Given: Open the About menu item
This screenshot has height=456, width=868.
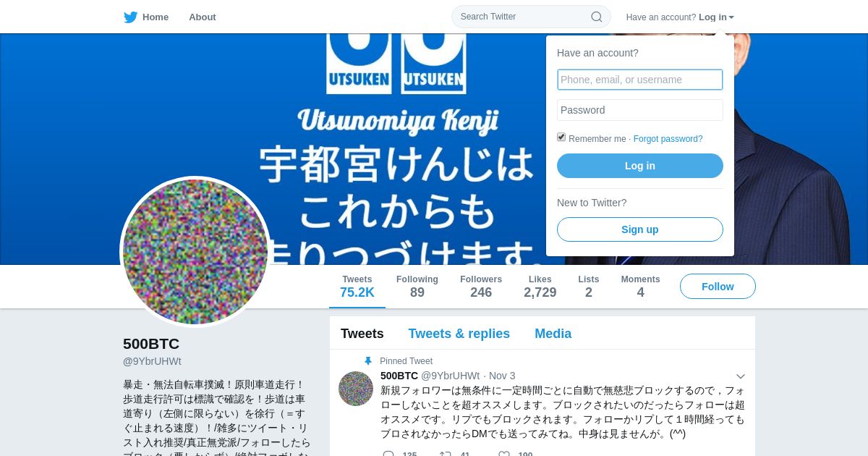Looking at the screenshot, I should pyautogui.click(x=203, y=17).
